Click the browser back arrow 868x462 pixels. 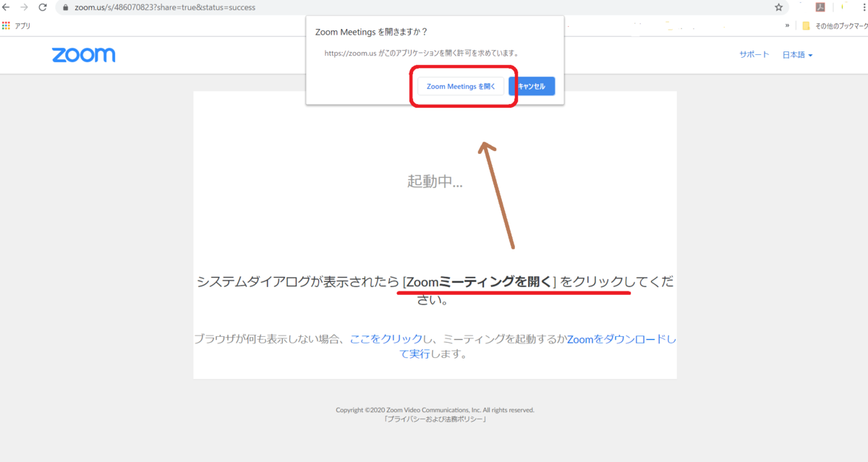[7, 7]
